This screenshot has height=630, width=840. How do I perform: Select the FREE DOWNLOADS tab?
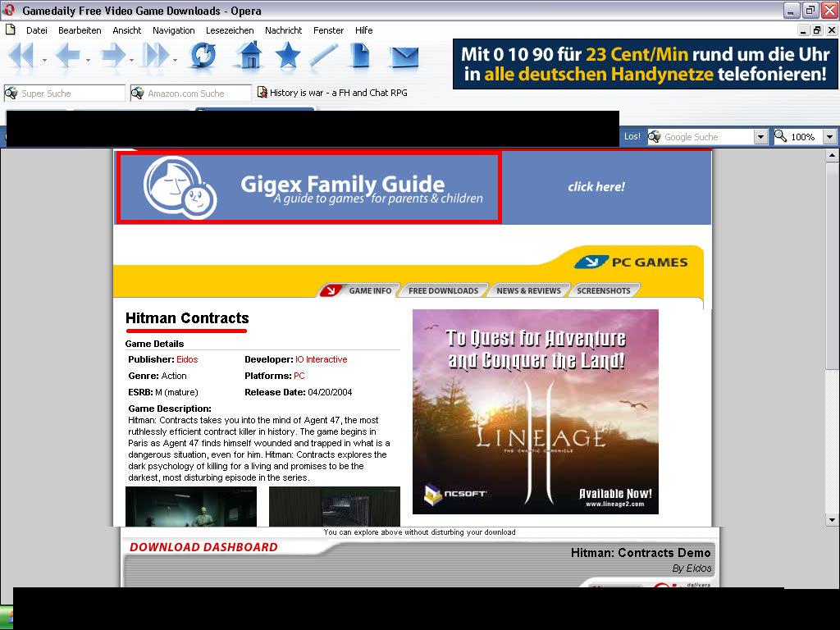(444, 290)
